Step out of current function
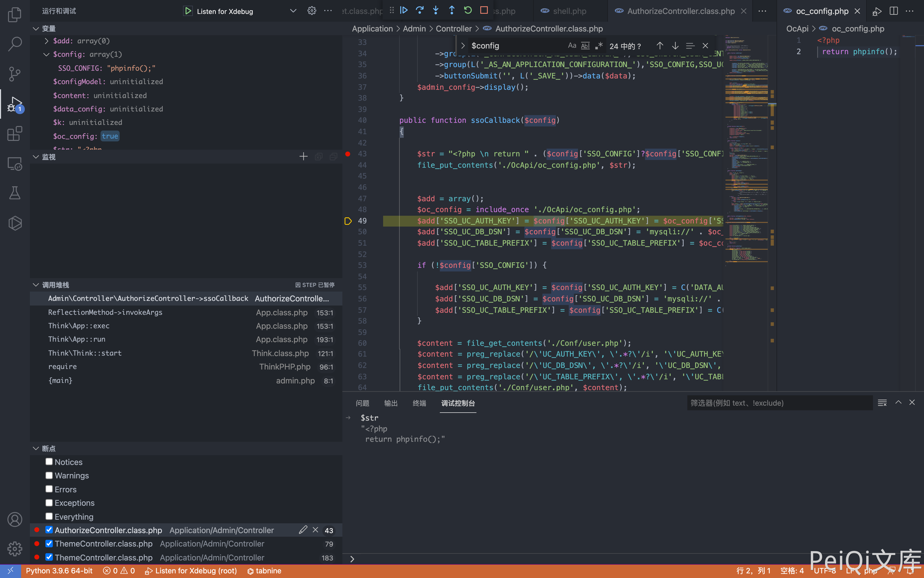This screenshot has width=924, height=578. click(x=452, y=10)
